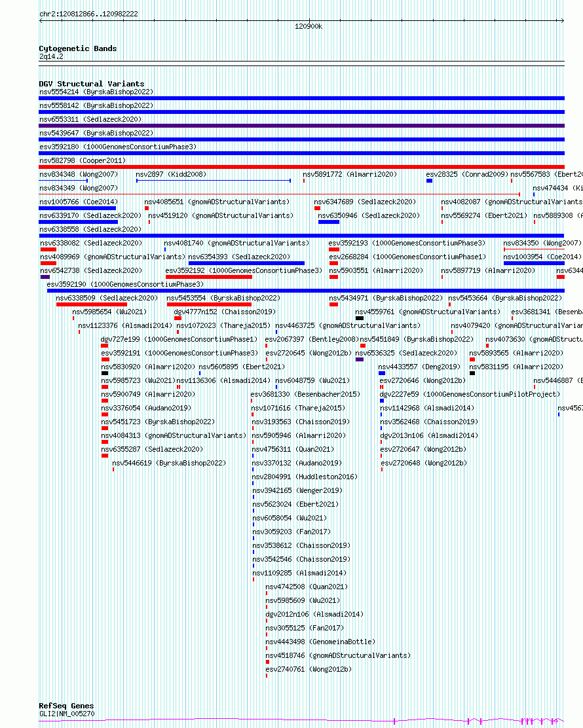Click the 2q14.2 cytogenetic band label
The width and height of the screenshot is (583, 728).
(51, 57)
